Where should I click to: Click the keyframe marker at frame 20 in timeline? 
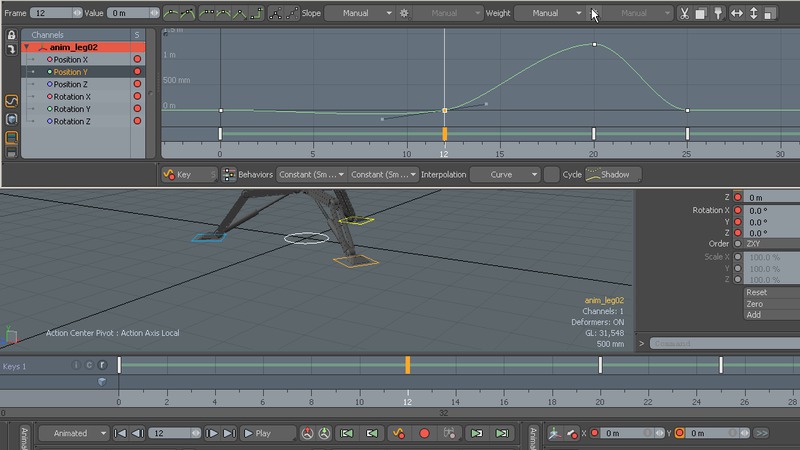point(600,366)
